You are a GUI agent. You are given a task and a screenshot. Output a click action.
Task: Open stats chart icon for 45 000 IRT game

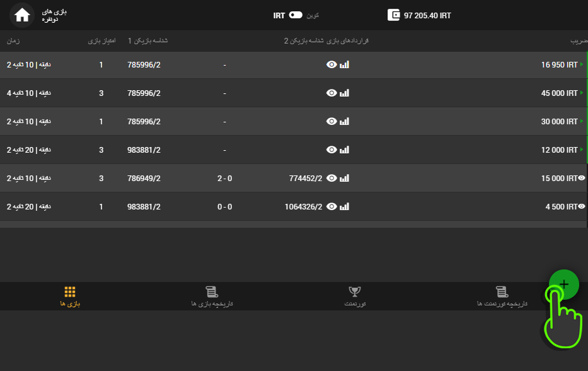tap(344, 93)
